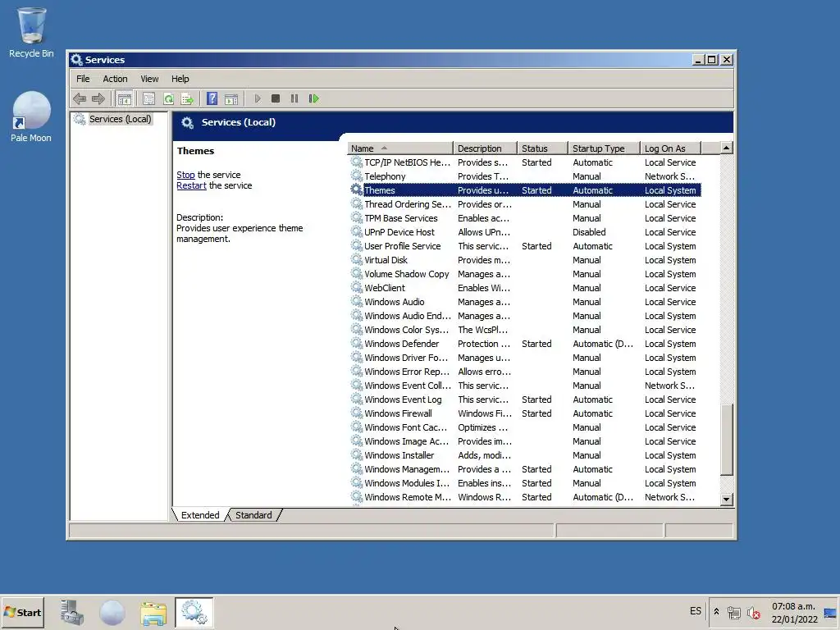Select the Thread Ordering Server service

(x=524, y=204)
